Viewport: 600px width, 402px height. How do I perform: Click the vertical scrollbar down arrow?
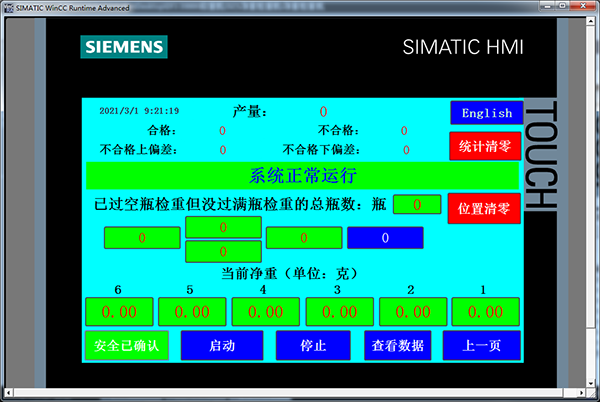coord(591,383)
